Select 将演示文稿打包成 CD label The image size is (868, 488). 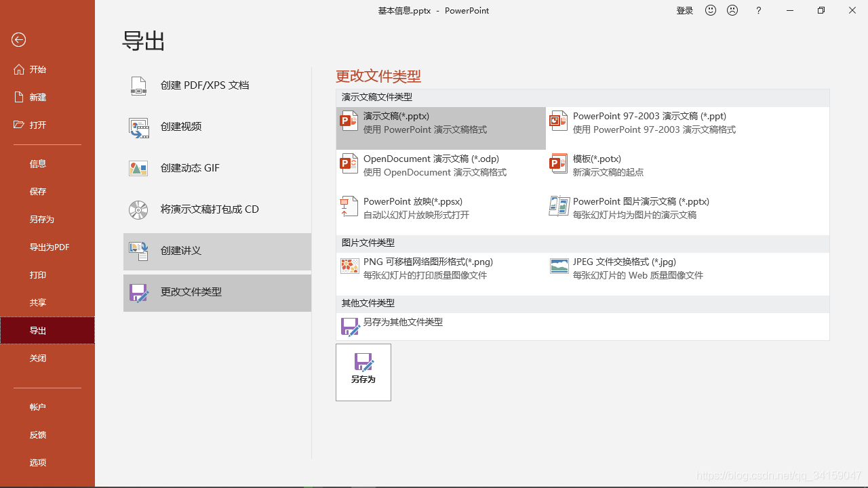coord(210,209)
